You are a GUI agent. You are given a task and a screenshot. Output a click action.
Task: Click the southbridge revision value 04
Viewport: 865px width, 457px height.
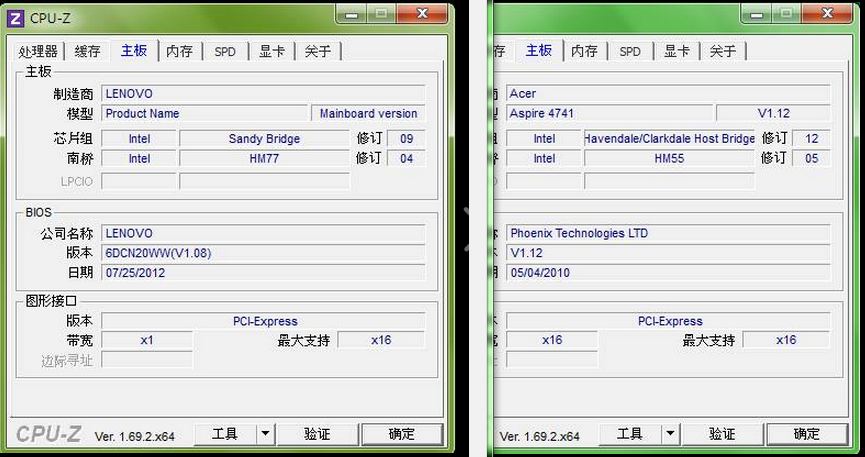407,159
